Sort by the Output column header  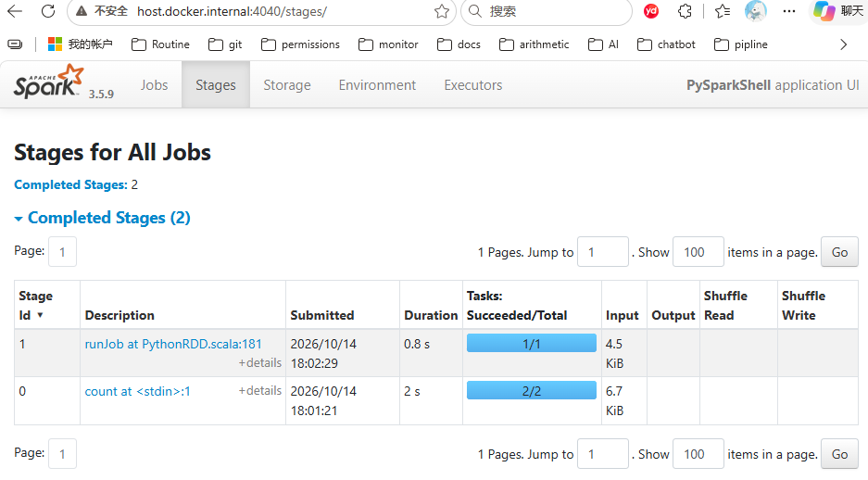point(673,315)
